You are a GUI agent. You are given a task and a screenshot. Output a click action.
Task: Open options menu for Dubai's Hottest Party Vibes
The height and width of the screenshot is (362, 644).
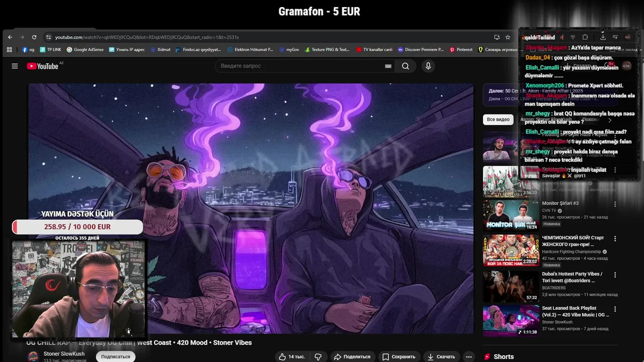point(615,275)
